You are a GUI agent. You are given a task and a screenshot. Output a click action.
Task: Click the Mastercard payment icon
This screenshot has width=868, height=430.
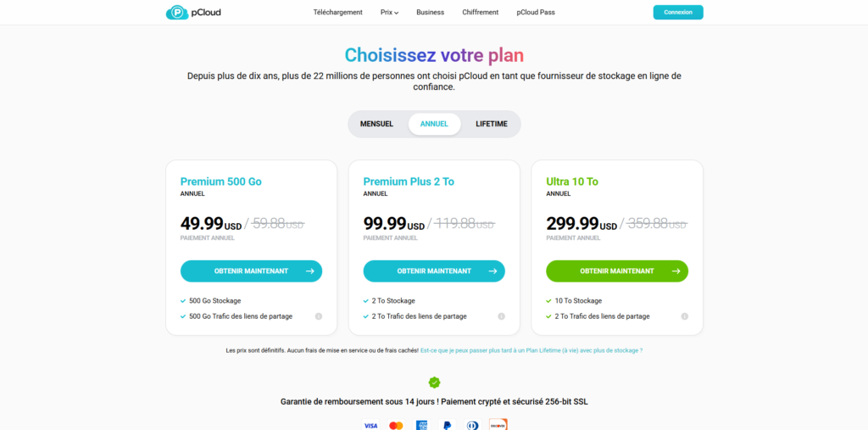[x=396, y=425]
